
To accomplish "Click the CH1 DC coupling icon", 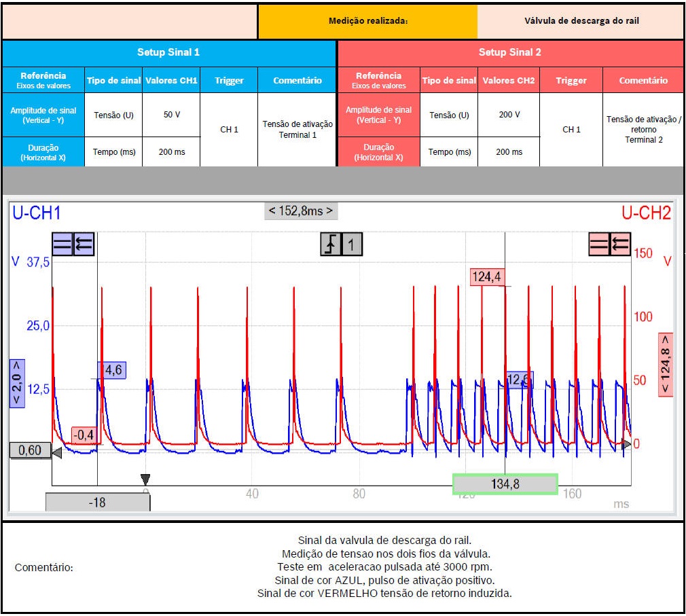I will click(62, 244).
